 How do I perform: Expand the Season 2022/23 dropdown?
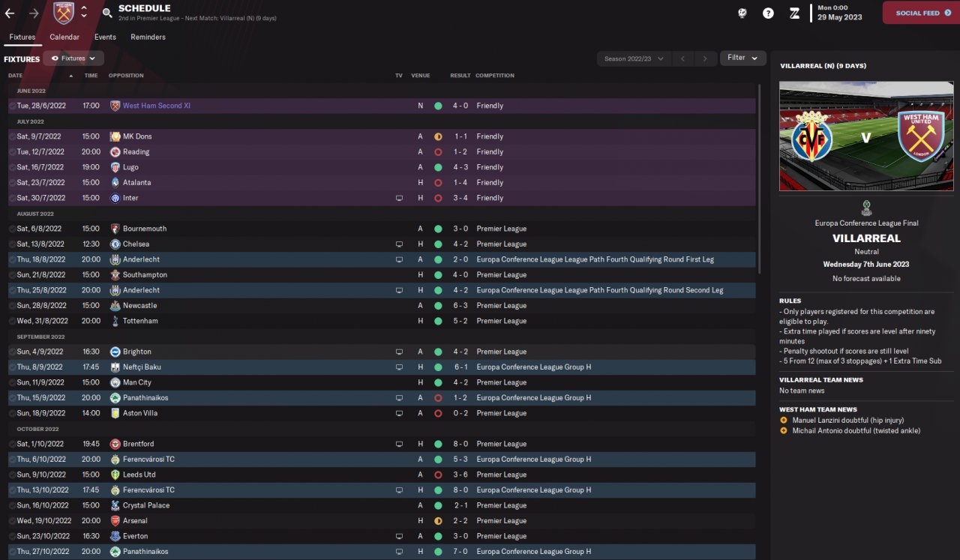[x=634, y=58]
